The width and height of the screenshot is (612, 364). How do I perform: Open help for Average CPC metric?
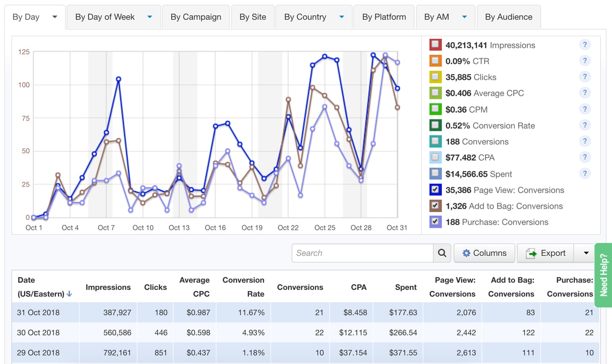tap(584, 93)
